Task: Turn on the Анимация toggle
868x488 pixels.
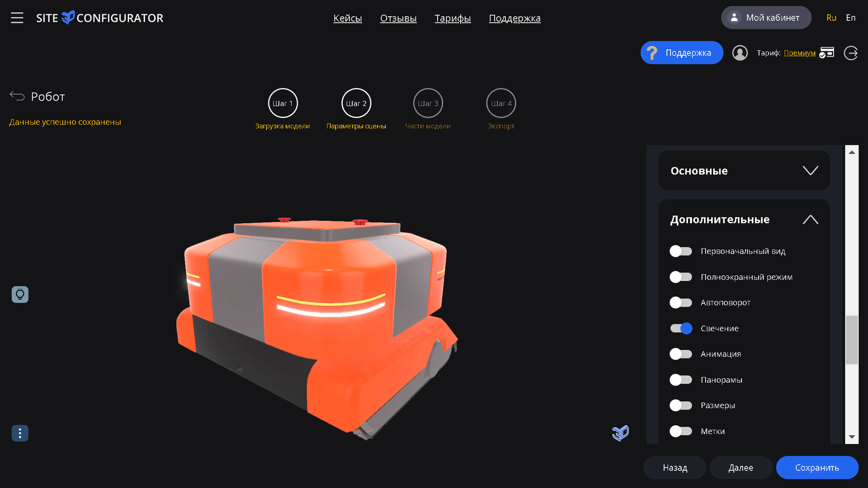Action: pos(681,354)
